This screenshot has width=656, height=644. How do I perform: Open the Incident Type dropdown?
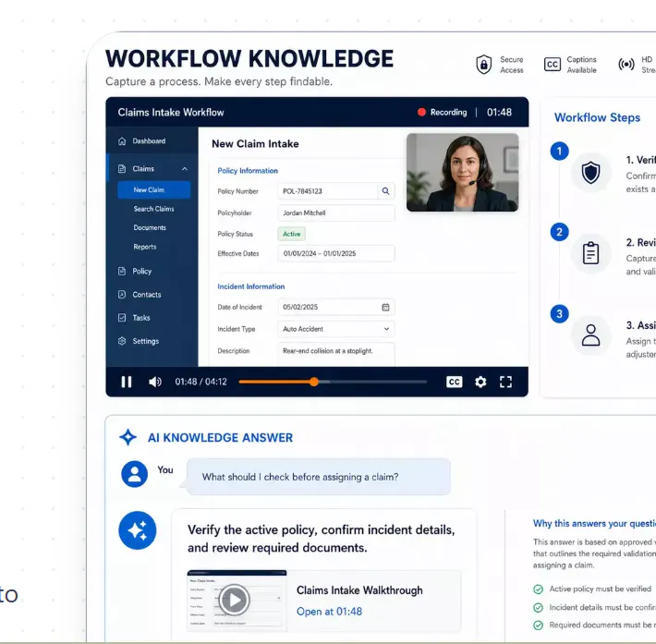pyautogui.click(x=336, y=329)
